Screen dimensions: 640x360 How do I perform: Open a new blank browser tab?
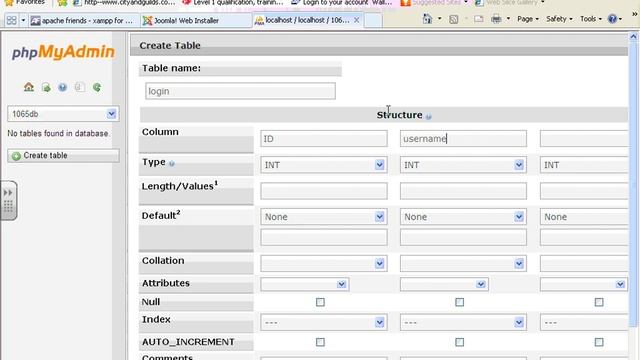click(x=373, y=20)
